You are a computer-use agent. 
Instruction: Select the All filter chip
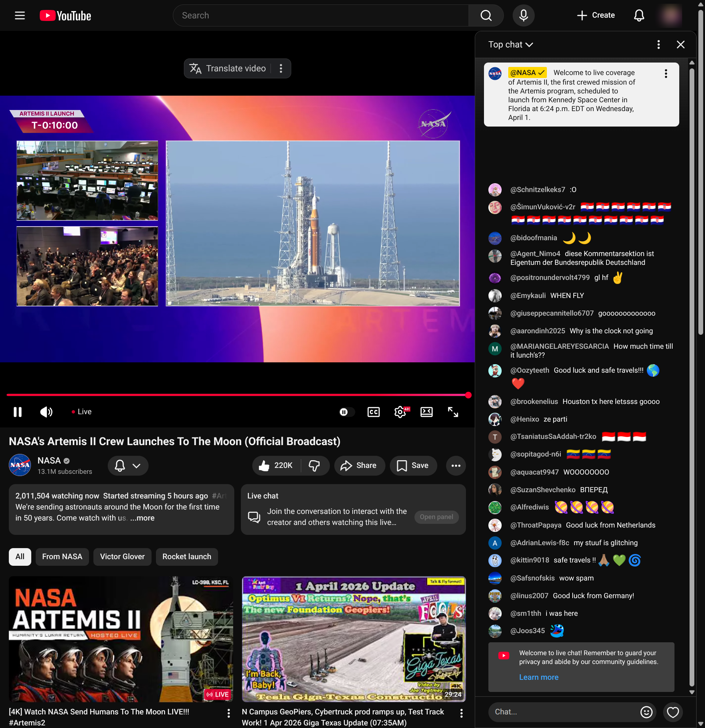pos(20,557)
